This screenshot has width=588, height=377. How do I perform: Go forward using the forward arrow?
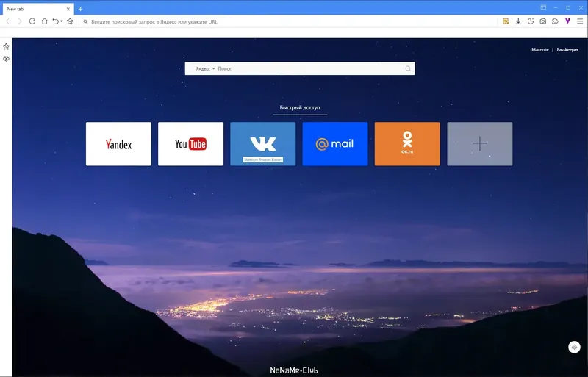[x=20, y=21]
